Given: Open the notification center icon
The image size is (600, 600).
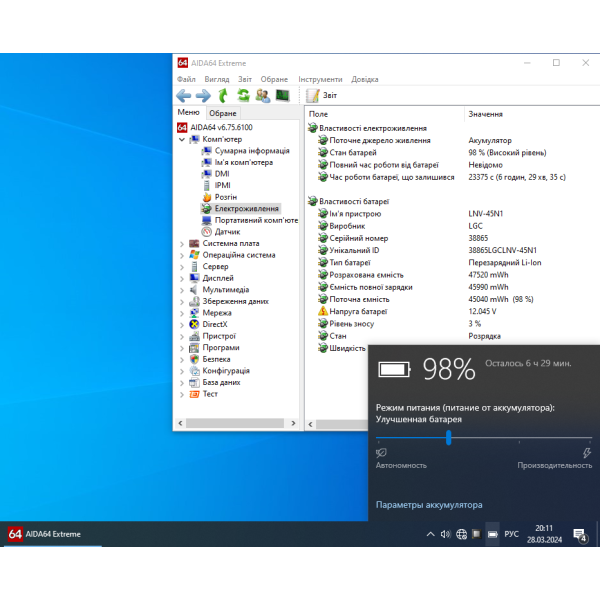Looking at the screenshot, I should (x=580, y=535).
